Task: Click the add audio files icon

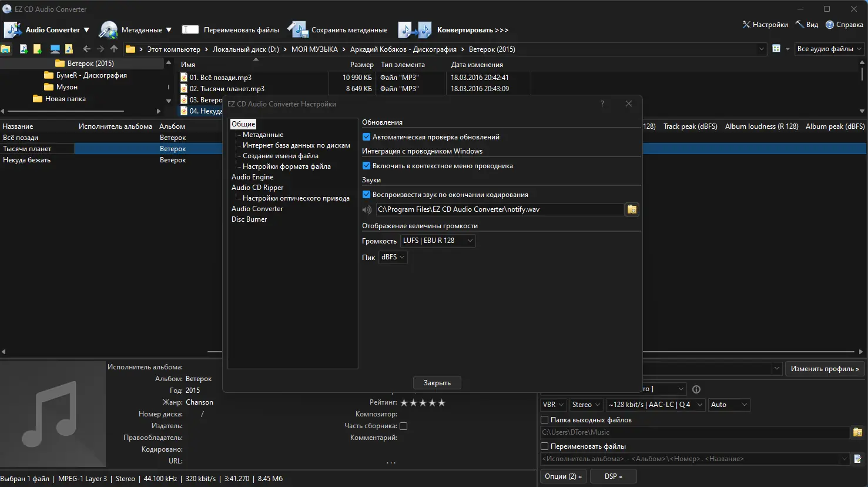Action: tap(24, 49)
